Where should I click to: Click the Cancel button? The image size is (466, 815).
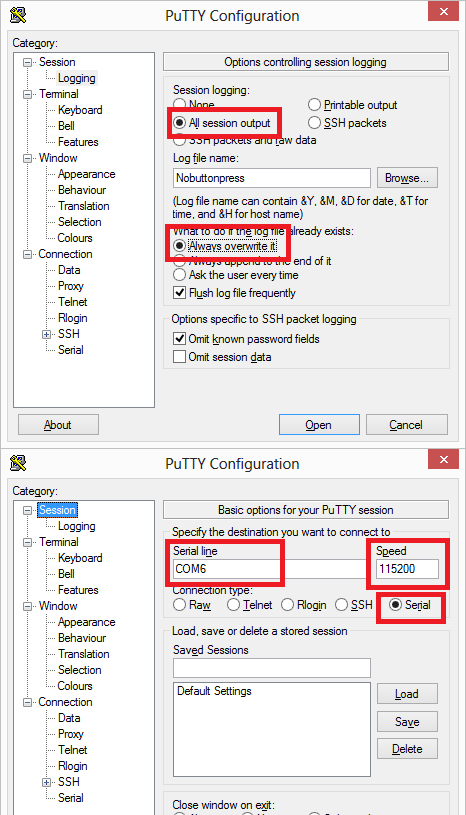click(407, 425)
